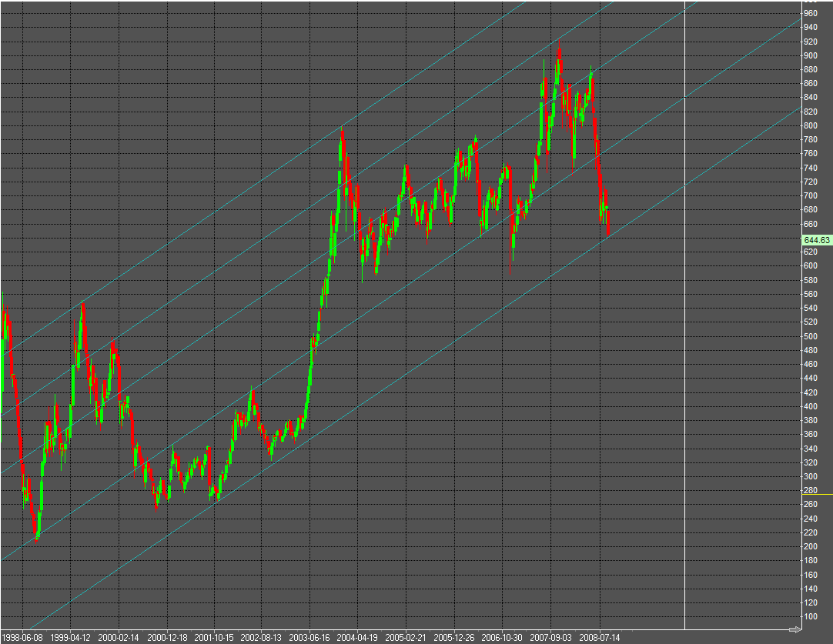Viewport: 833px width, 644px height.
Task: Click the date label 2000-12-18
Action: 167,638
